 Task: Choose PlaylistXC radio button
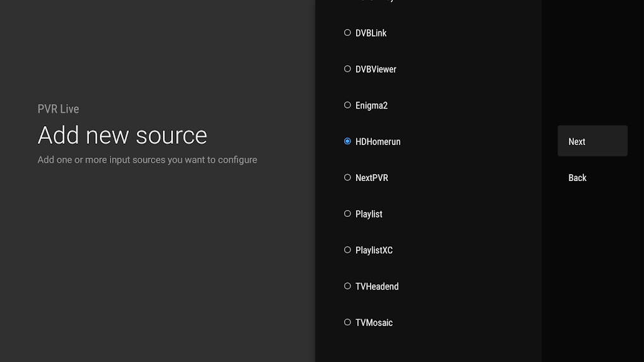click(347, 250)
